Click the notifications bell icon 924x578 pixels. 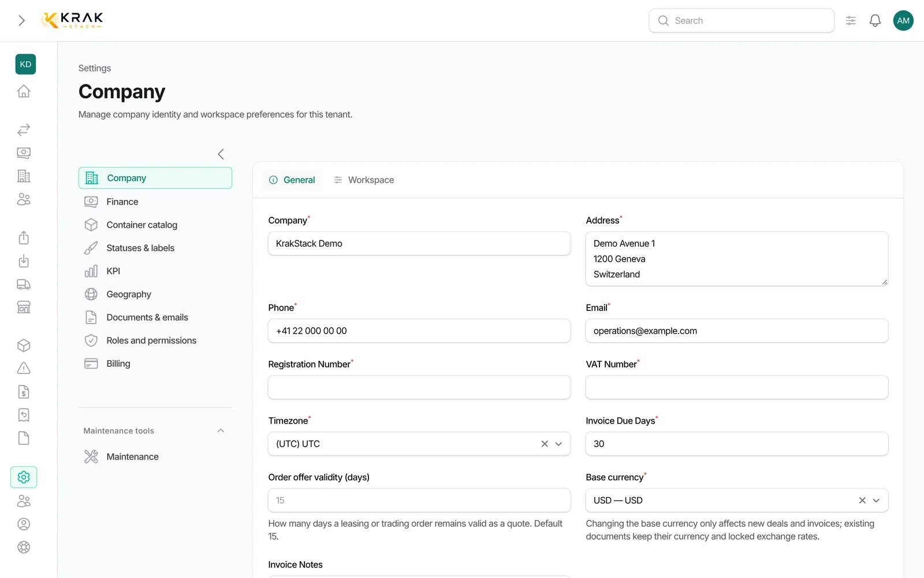875,21
